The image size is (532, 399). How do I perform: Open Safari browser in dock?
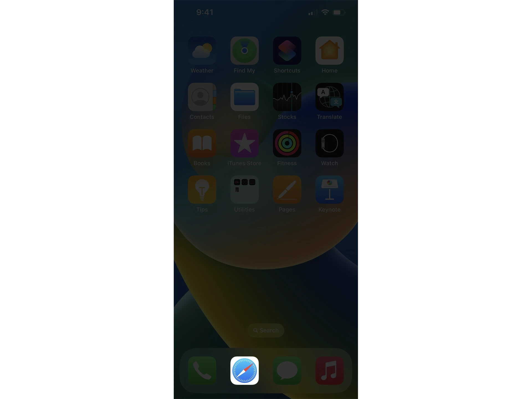(244, 370)
